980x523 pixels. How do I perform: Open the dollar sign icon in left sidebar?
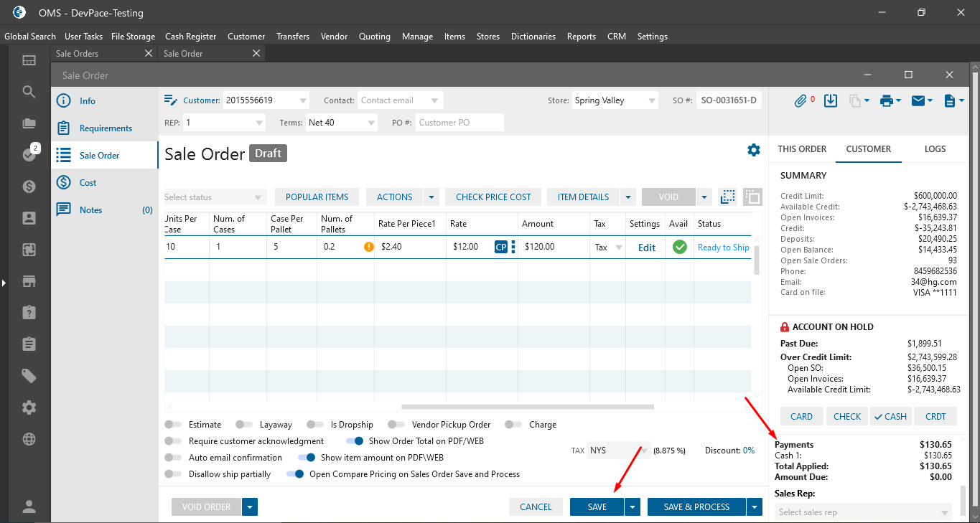point(29,187)
